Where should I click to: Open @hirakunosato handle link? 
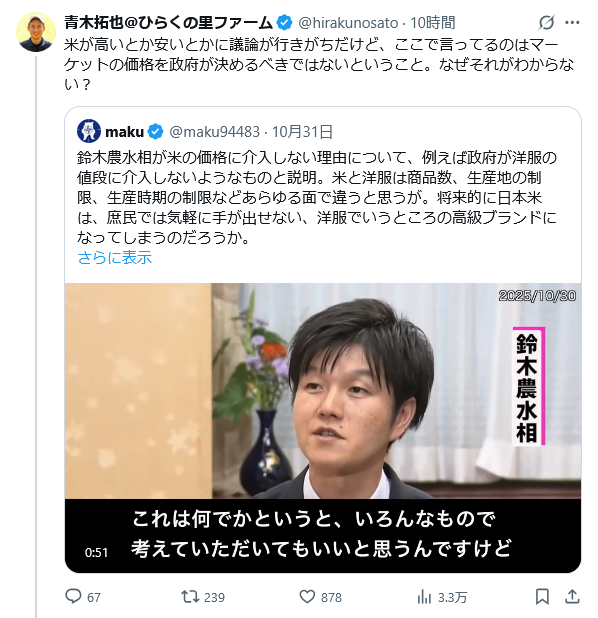pos(348,23)
